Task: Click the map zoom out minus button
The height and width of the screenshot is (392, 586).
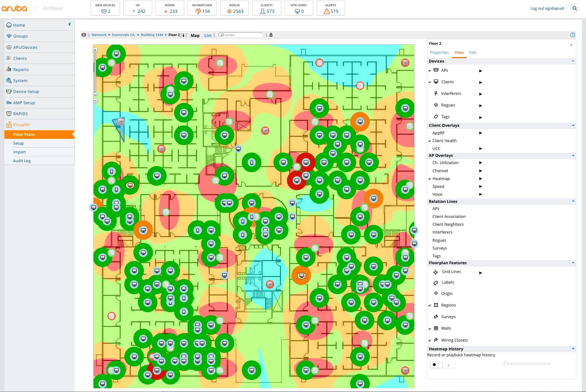Action: pos(95,101)
